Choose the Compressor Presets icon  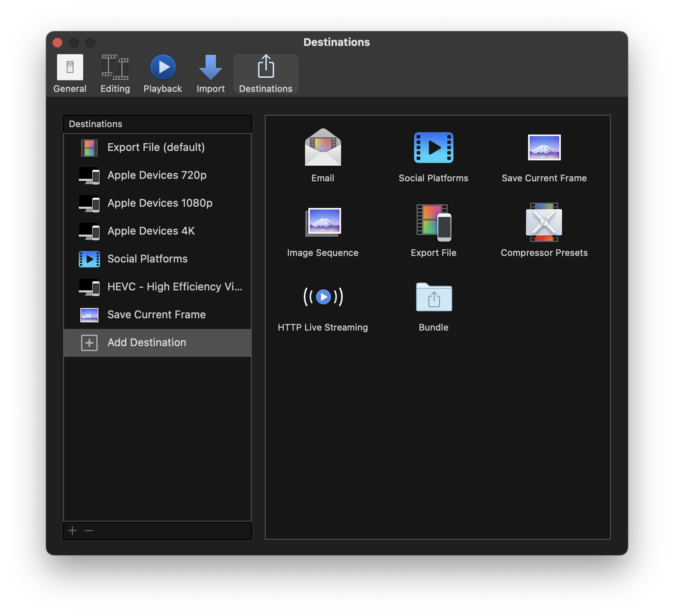[544, 222]
